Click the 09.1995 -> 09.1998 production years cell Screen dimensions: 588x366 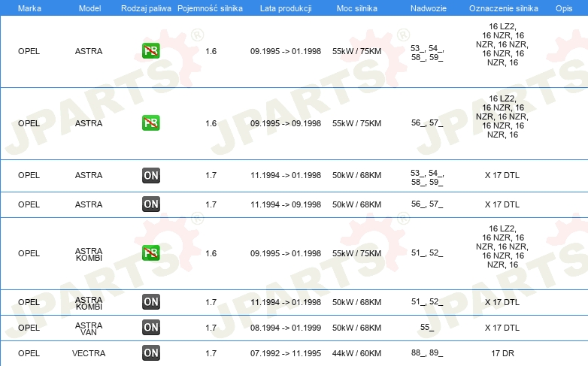[x=286, y=123]
